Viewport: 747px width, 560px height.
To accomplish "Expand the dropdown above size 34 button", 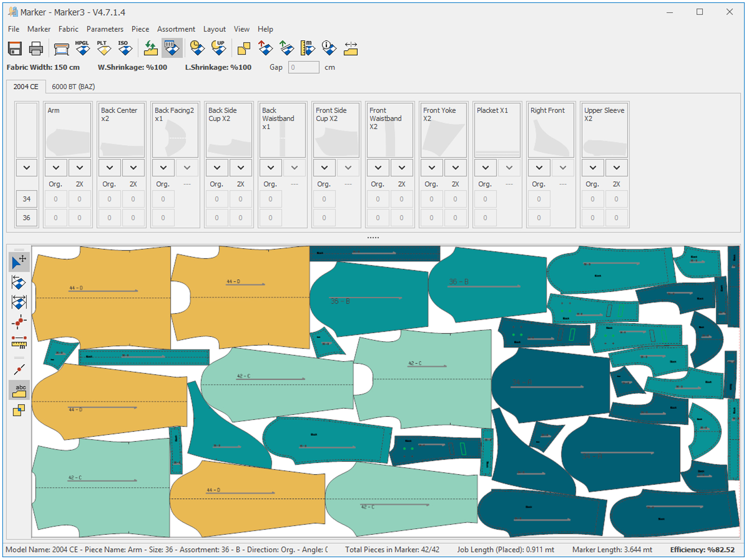I will (x=27, y=168).
